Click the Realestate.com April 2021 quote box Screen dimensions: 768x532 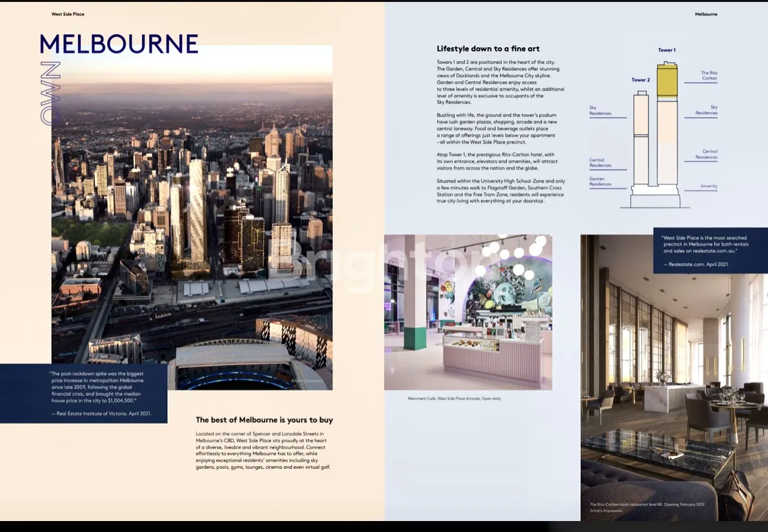[x=710, y=250]
